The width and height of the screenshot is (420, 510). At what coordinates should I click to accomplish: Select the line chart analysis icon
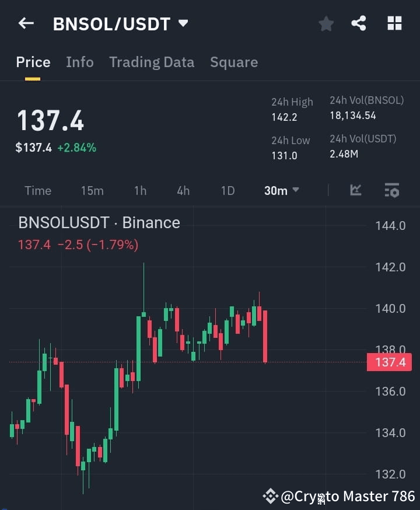(356, 190)
